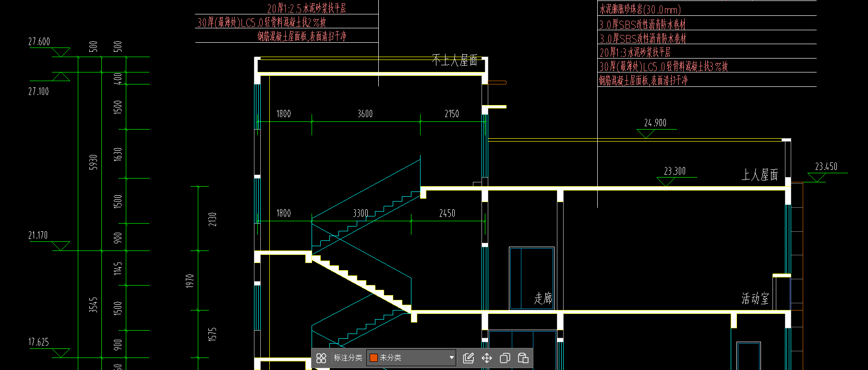Click the 1575 dimension text
The height and width of the screenshot is (370, 868).
coord(212,334)
